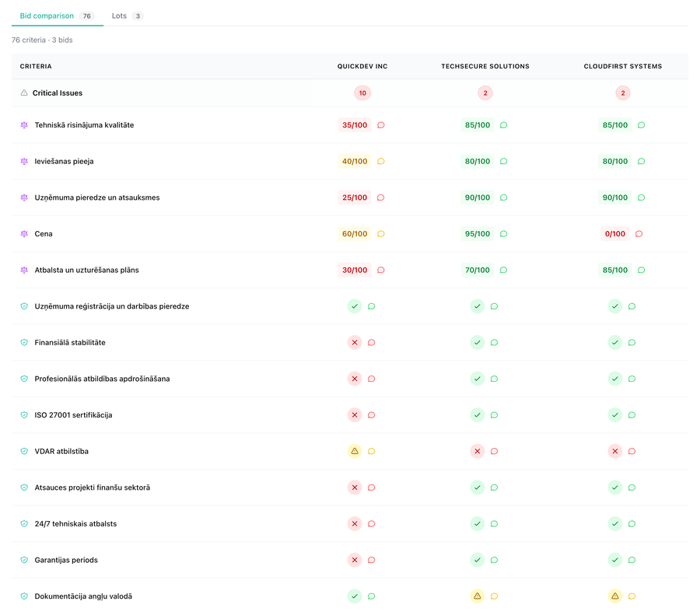Click CloudFirst 0/100 score badge
The image size is (700, 615).
click(614, 234)
